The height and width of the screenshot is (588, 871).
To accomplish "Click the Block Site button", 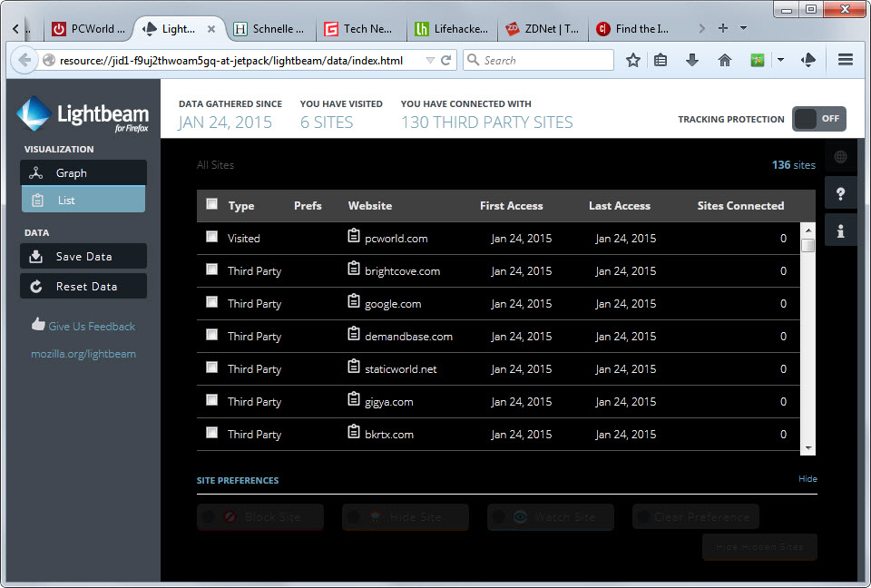I will tap(260, 517).
